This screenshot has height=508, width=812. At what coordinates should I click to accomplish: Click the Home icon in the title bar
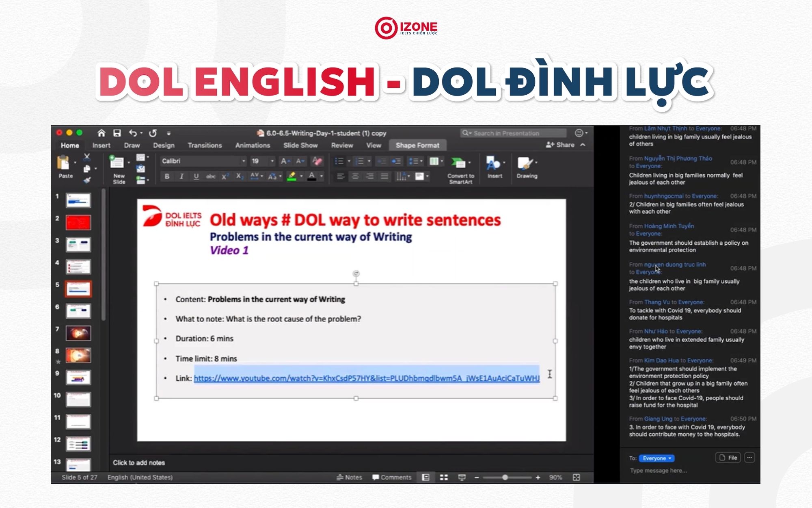click(x=101, y=133)
